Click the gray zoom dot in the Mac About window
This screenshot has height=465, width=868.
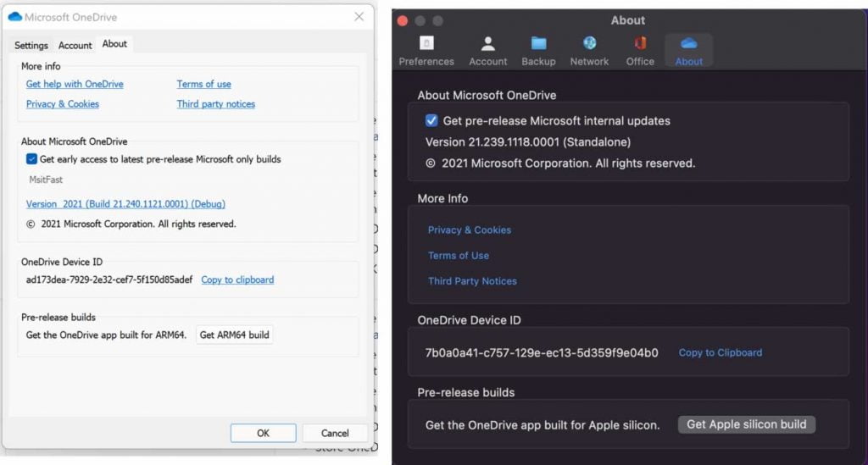point(438,21)
